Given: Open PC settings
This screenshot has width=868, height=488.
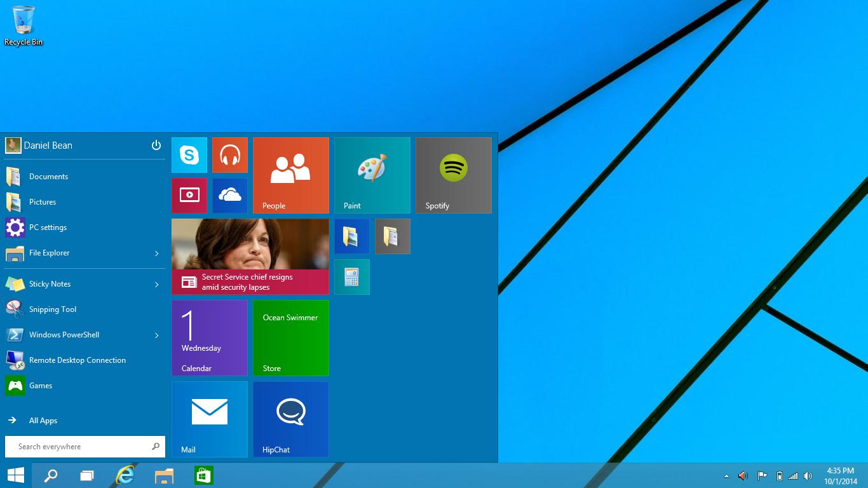Looking at the screenshot, I should [x=84, y=227].
